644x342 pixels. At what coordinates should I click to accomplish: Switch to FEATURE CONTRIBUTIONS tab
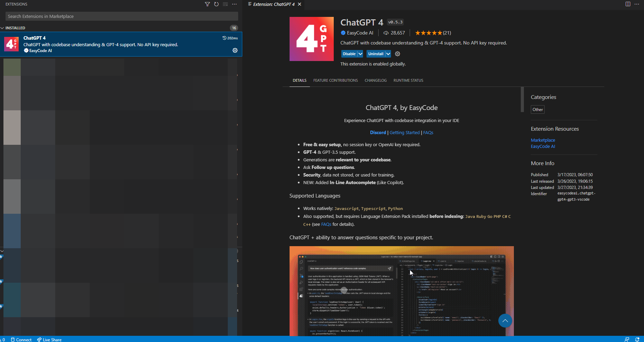click(335, 80)
